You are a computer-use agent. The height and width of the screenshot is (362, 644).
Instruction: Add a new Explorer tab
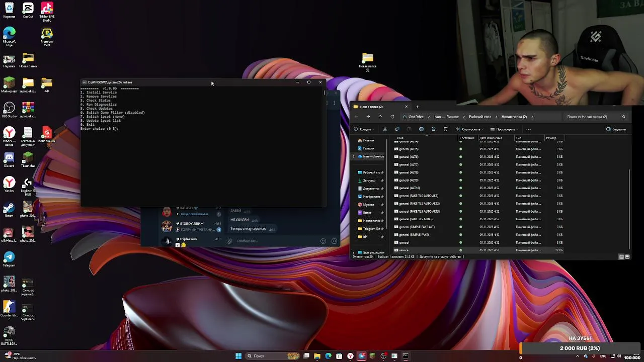417,107
